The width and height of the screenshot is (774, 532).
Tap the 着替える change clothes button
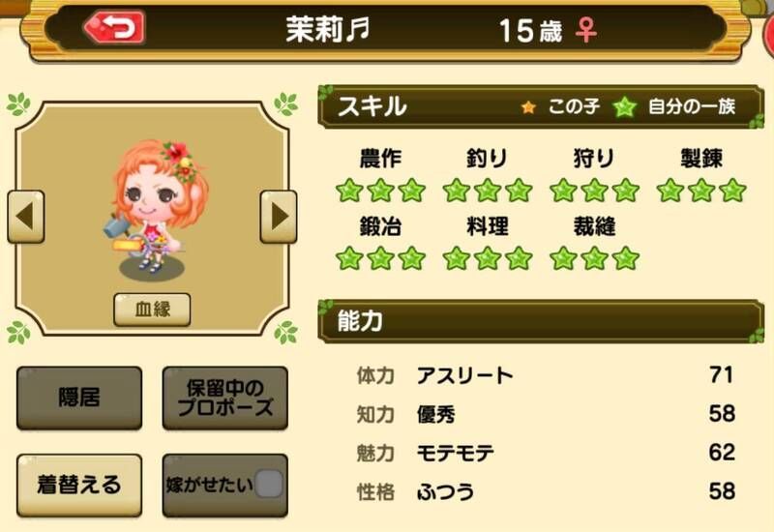tap(79, 485)
